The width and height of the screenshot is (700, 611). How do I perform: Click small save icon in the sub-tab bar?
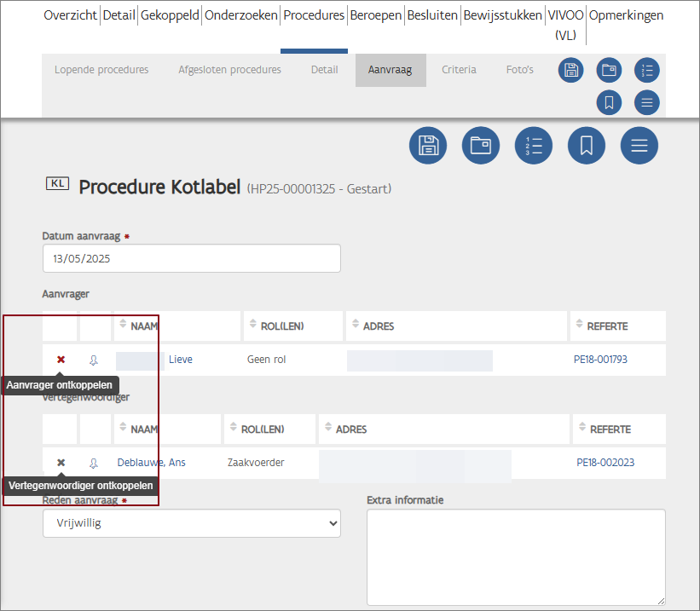coord(570,70)
